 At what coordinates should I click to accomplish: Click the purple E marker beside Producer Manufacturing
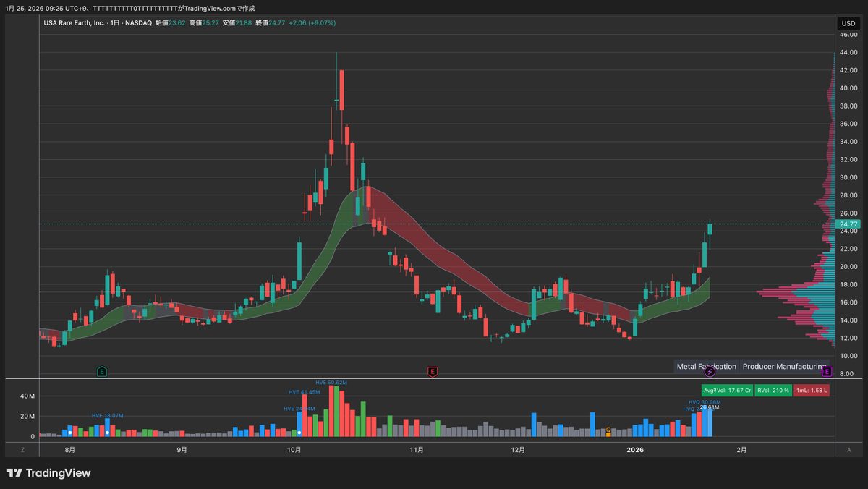(827, 372)
